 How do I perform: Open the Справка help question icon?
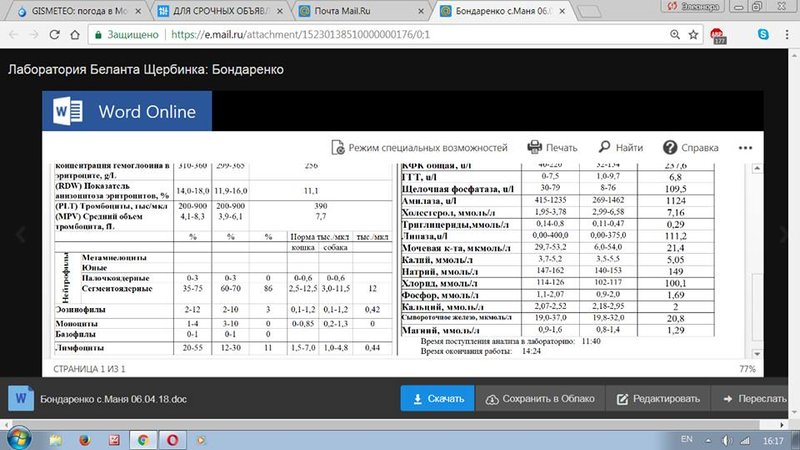point(669,147)
